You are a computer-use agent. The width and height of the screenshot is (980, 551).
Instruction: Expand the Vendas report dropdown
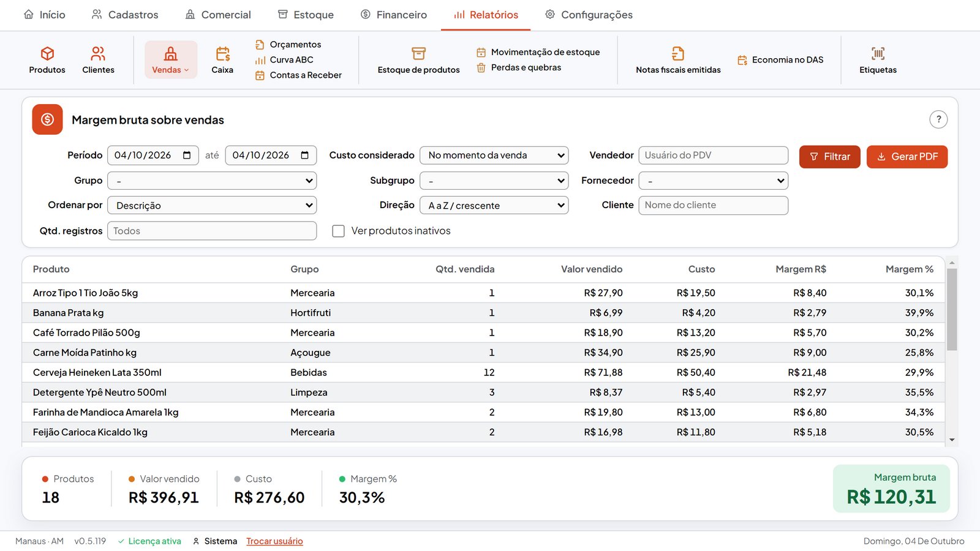[171, 60]
